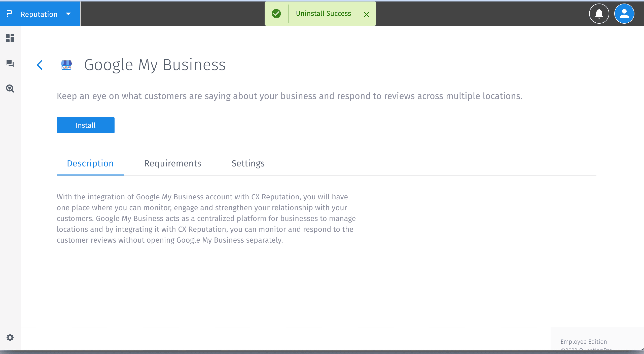Image resolution: width=644 pixels, height=354 pixels.
Task: Click the Install button
Action: (85, 125)
